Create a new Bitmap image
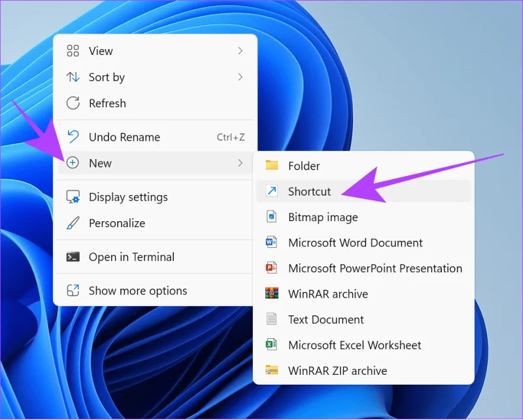Screen dimensions: 523x420 363,217
